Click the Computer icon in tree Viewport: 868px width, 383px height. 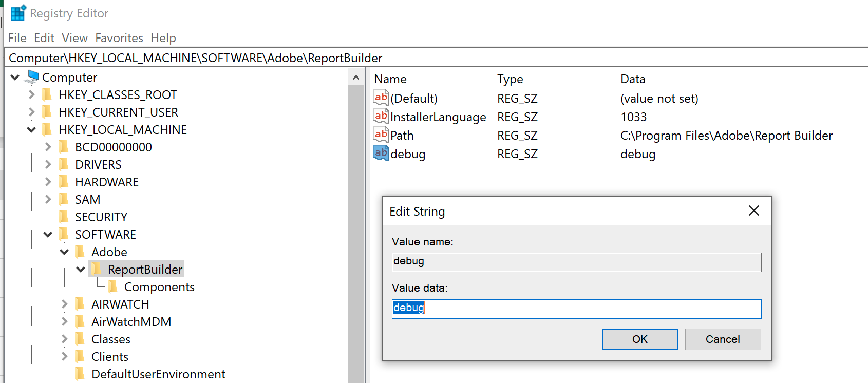[x=32, y=77]
